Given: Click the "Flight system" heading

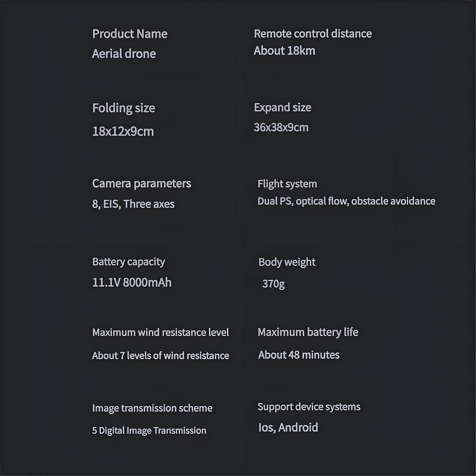Looking at the screenshot, I should pos(287,184).
